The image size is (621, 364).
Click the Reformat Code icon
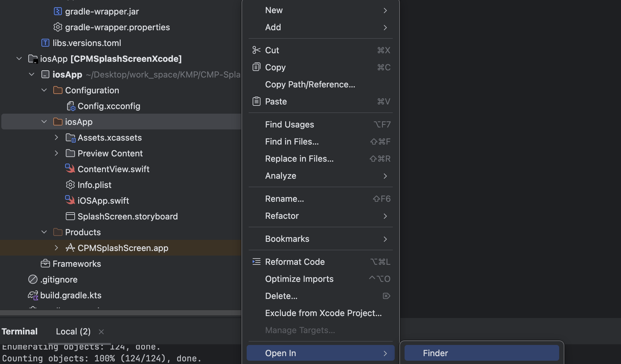pyautogui.click(x=256, y=262)
